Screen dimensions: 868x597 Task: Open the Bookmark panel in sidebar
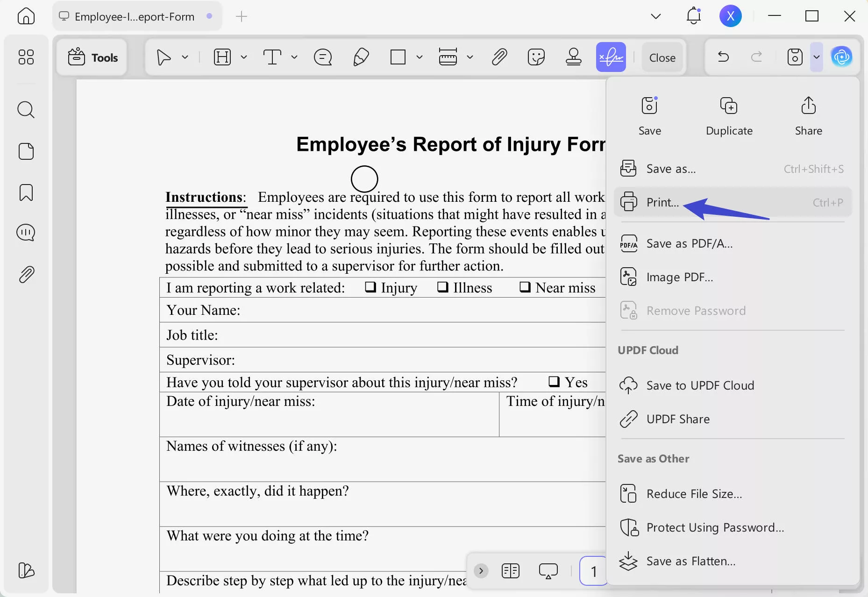(x=26, y=192)
